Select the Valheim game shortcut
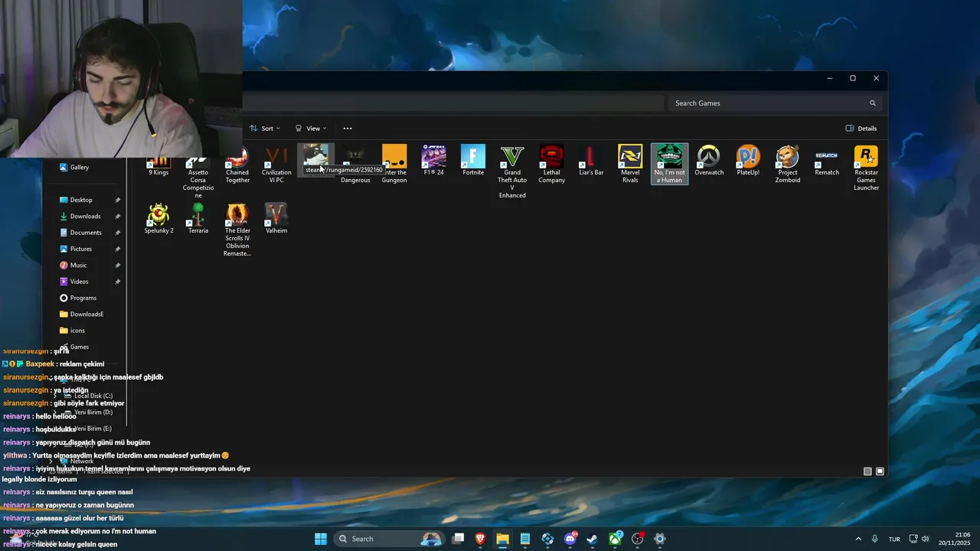 (276, 219)
